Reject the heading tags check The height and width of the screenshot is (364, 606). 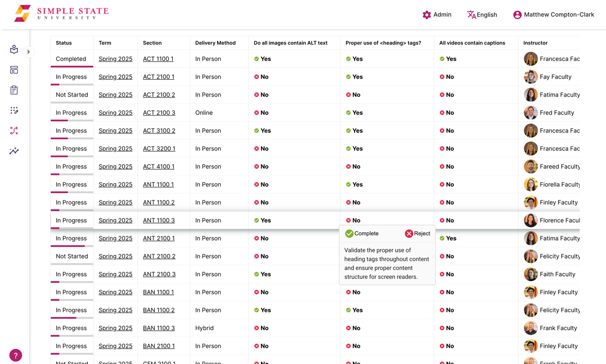(x=418, y=234)
